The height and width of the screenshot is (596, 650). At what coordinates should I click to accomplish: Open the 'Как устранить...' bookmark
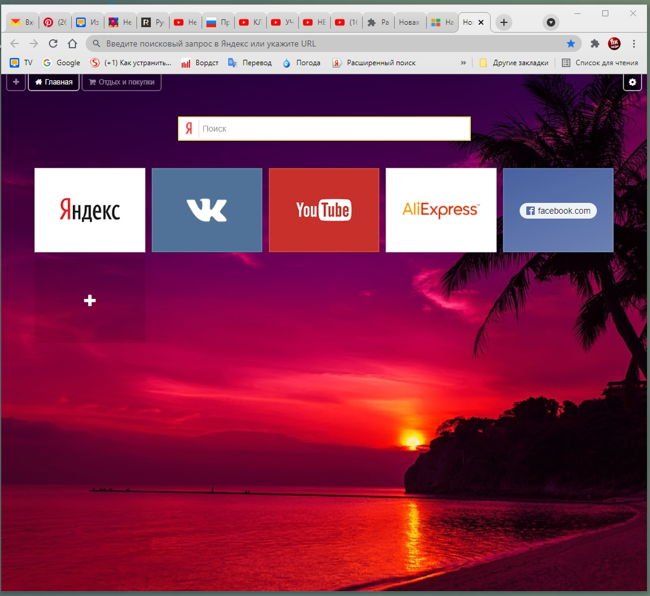(x=131, y=63)
